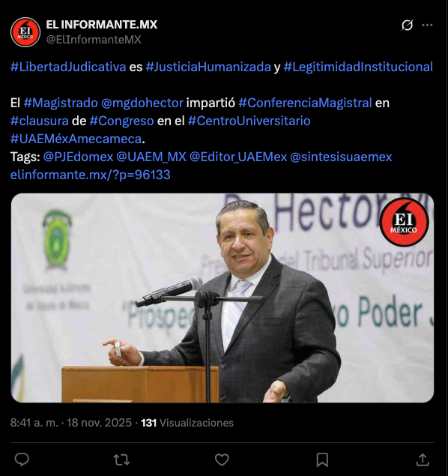
Task: Enlarge the photo of speaker at podium
Action: point(223,298)
